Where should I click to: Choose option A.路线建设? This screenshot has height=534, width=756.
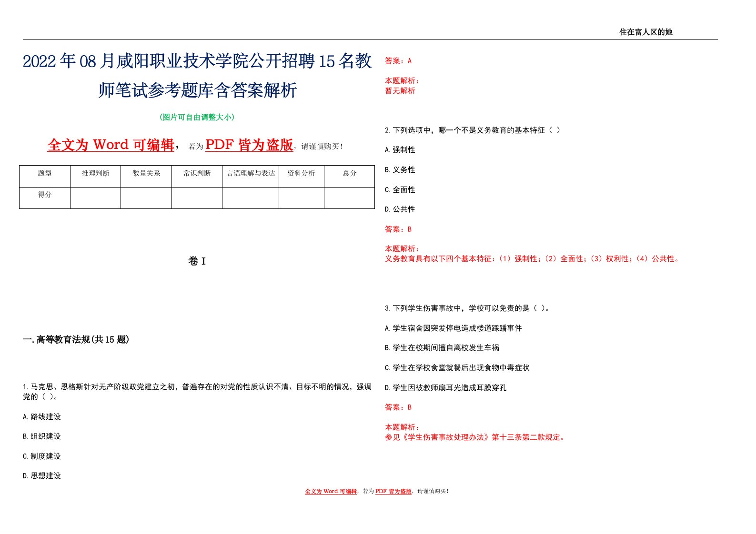click(x=42, y=416)
